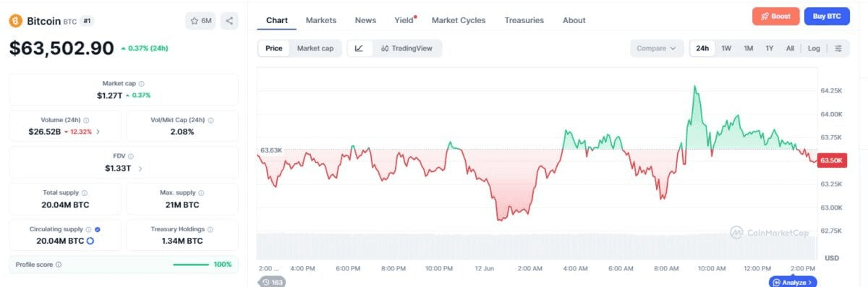Set chart range to 1M
Screen dimensions: 868x287
(749, 48)
